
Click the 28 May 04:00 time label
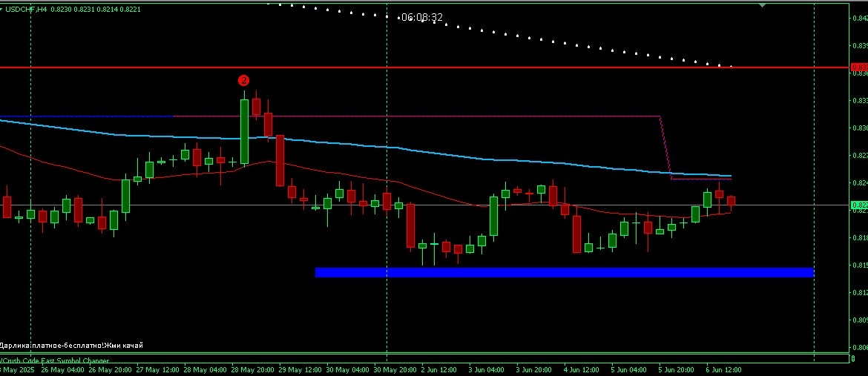[x=206, y=369]
